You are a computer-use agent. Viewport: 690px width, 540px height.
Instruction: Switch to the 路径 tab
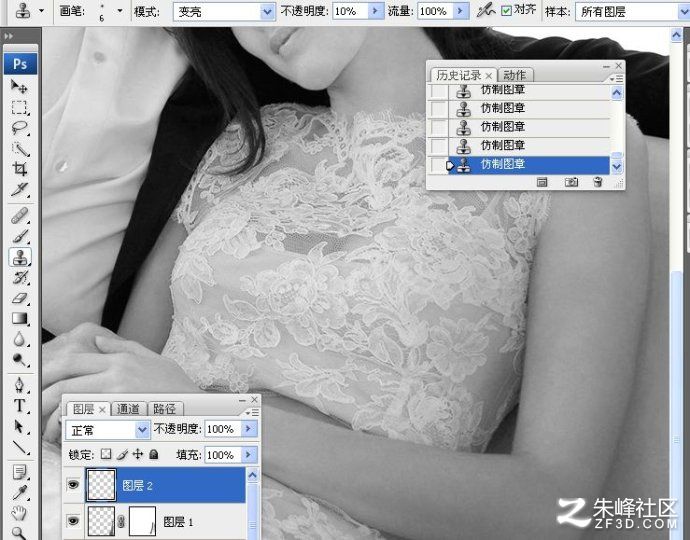pos(165,409)
